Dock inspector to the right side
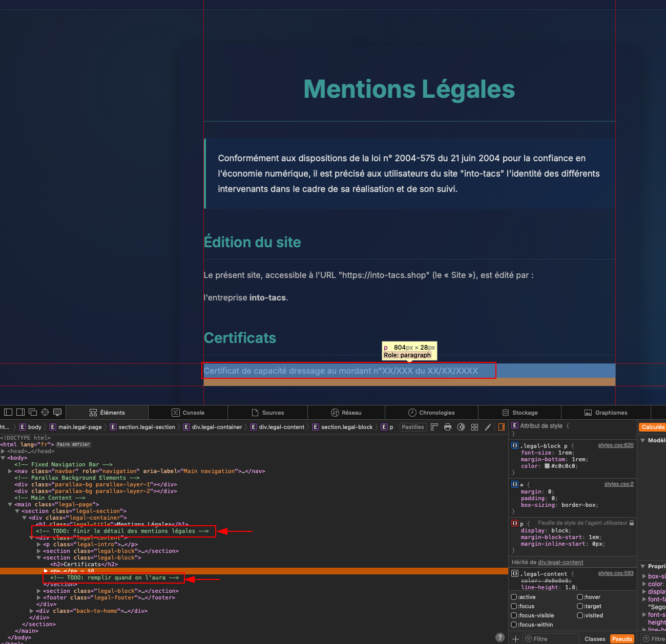Image resolution: width=666 pixels, height=644 pixels. 20,412
